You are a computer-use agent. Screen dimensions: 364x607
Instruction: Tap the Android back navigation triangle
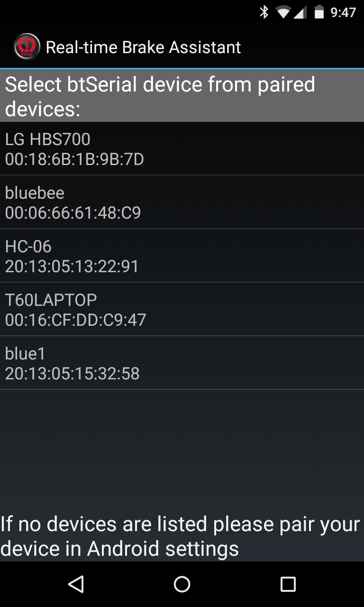point(76,584)
